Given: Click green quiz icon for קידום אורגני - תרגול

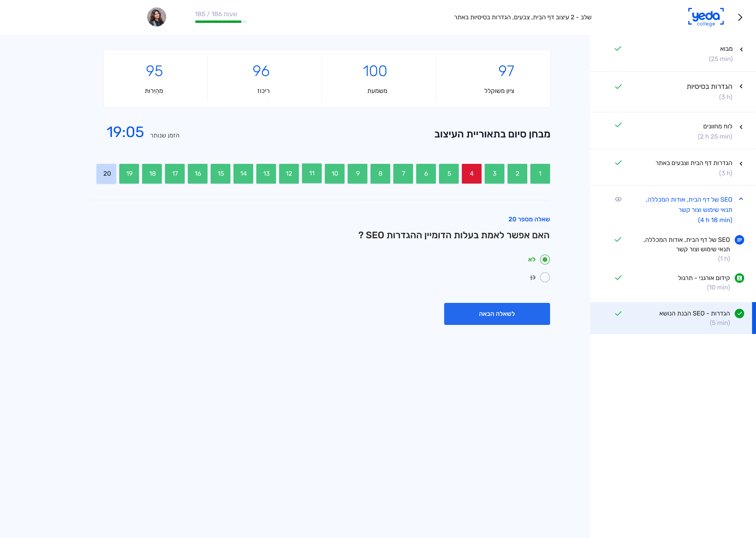Looking at the screenshot, I should click(739, 278).
